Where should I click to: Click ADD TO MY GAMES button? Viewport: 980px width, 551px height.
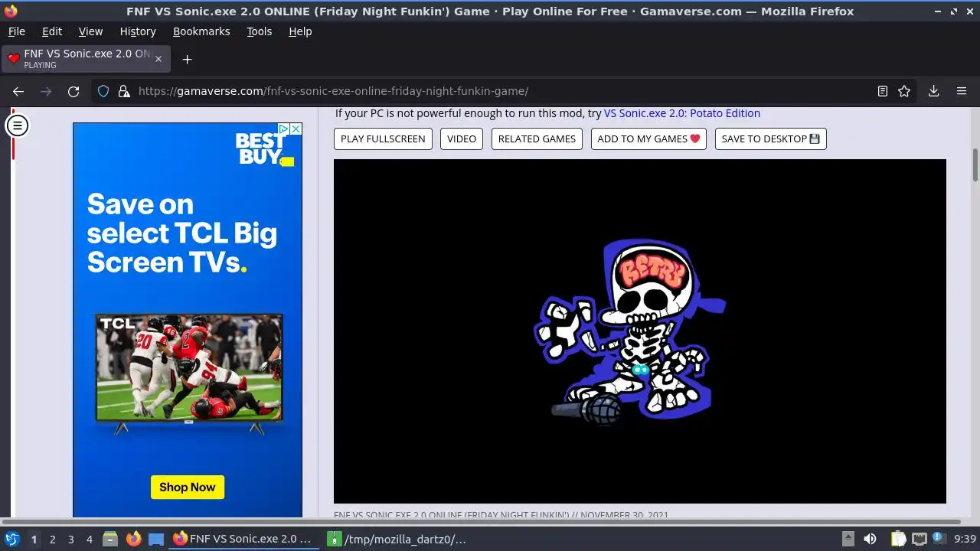648,139
